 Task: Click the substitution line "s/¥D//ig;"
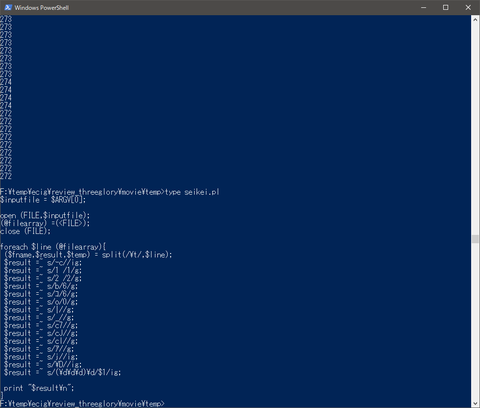(43, 365)
